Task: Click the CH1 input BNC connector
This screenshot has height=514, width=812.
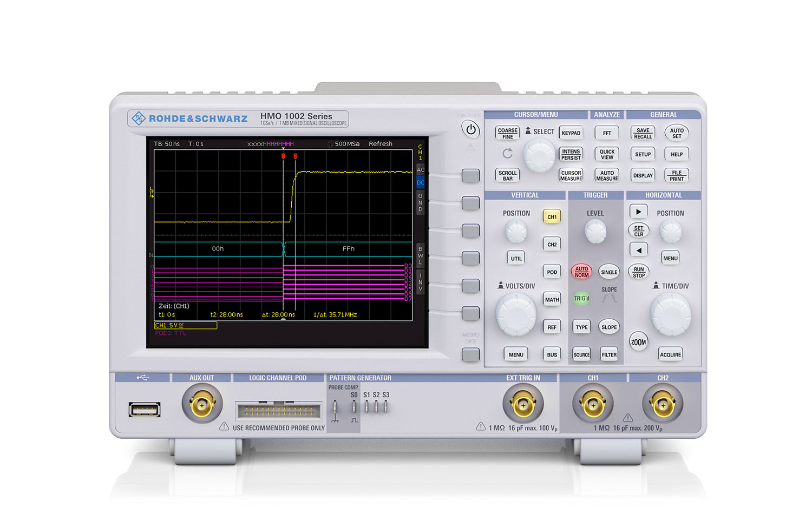Action: click(x=593, y=404)
